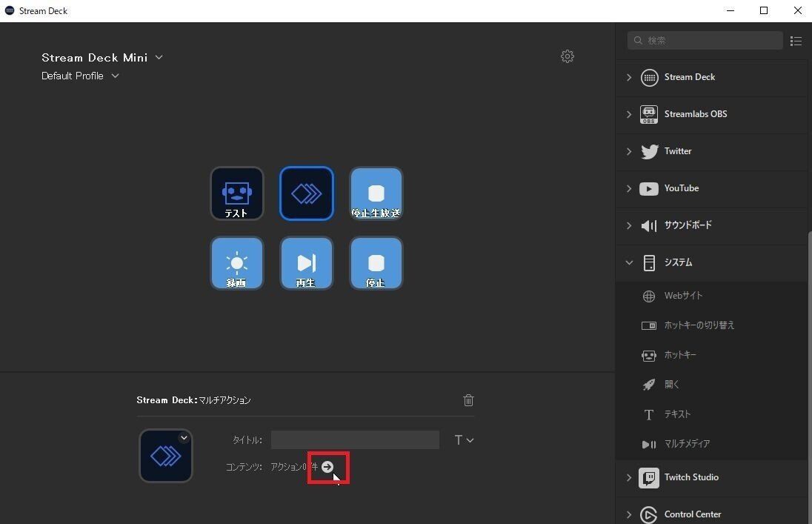Click the key icon preview thumbnail

(x=166, y=456)
